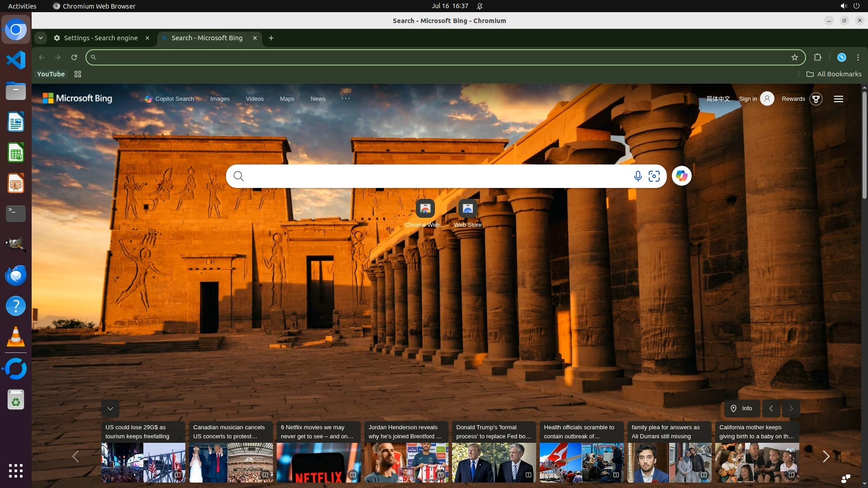868x488 pixels.
Task: Open the Extensions puzzle icon
Action: click(817, 57)
